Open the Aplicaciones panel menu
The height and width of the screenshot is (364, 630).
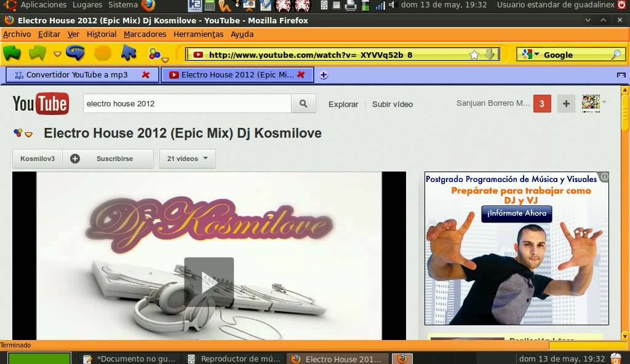[44, 5]
